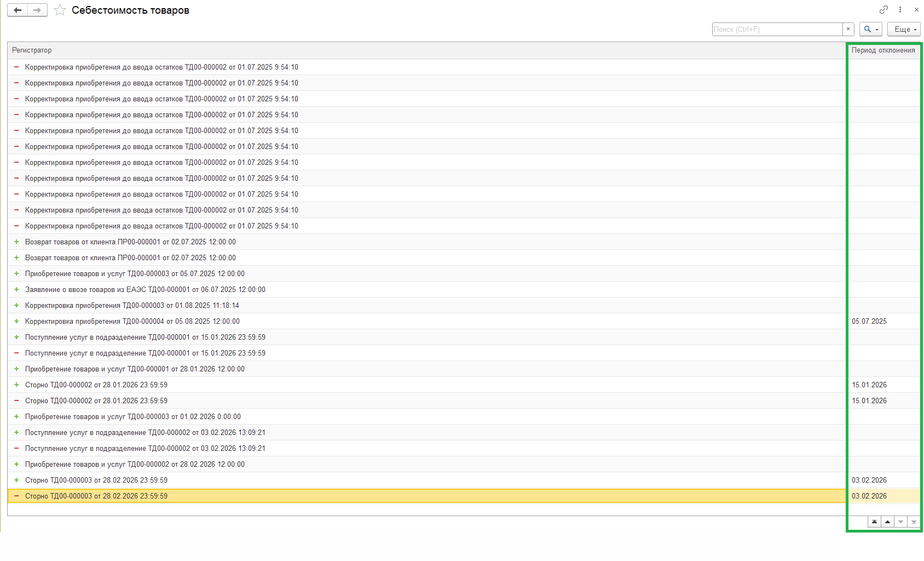Screen dimensions: 924x561
Task: Click the 05.07.2025 deviation period cell
Action: click(869, 321)
